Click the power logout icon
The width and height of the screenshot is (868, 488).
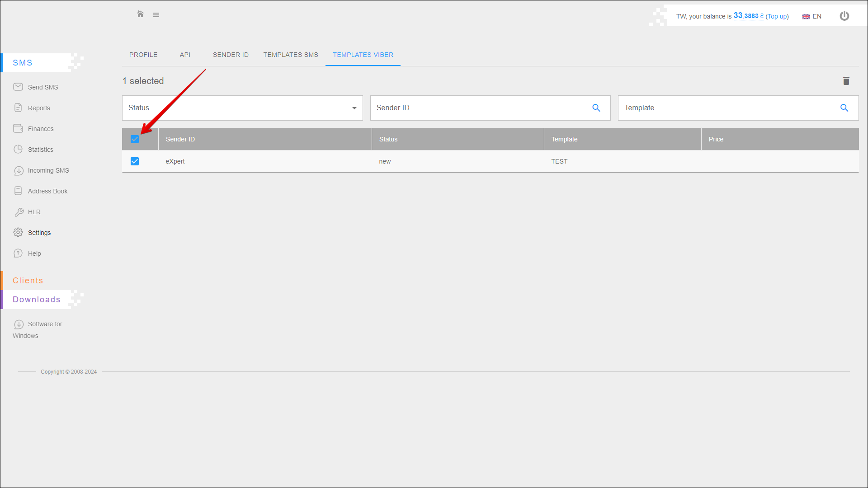pos(844,16)
